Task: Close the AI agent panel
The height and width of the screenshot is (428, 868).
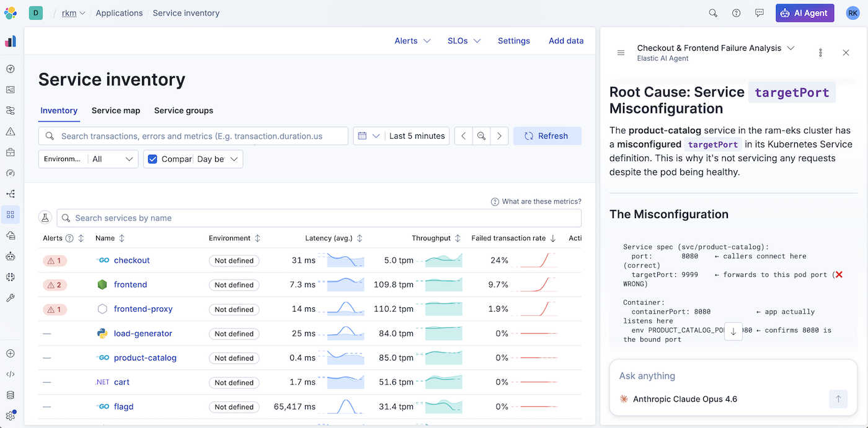Action: [846, 53]
